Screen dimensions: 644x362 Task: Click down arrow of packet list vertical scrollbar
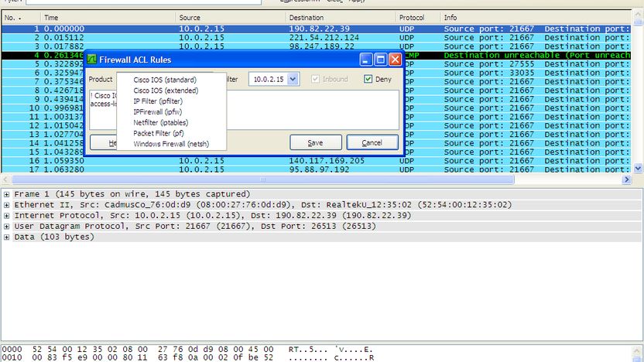click(x=638, y=168)
